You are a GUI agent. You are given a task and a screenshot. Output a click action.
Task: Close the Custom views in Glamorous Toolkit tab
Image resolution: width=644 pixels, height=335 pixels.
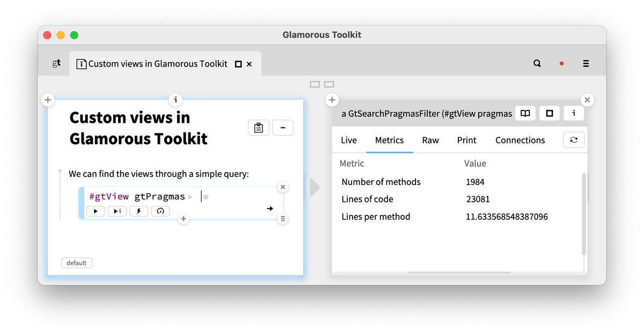(249, 64)
